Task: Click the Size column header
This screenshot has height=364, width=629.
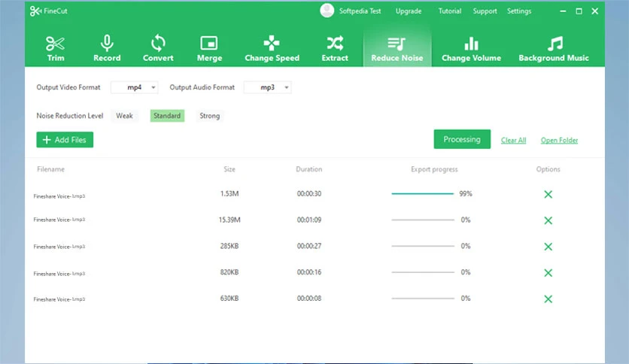Action: (229, 169)
